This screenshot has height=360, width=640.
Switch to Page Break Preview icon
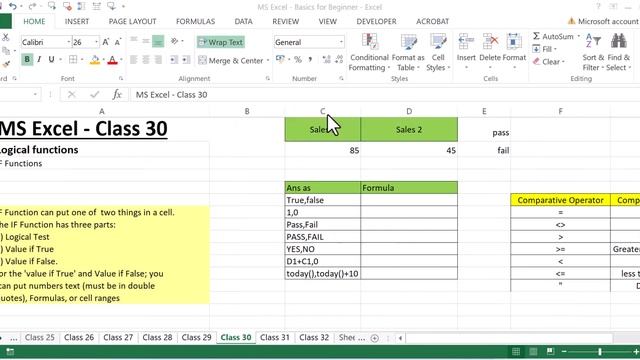pos(550,351)
